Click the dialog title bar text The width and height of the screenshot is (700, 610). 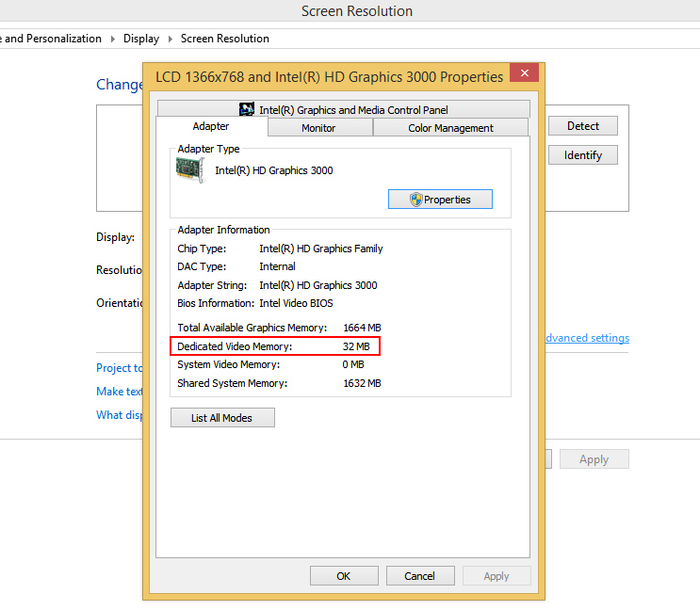click(x=329, y=77)
